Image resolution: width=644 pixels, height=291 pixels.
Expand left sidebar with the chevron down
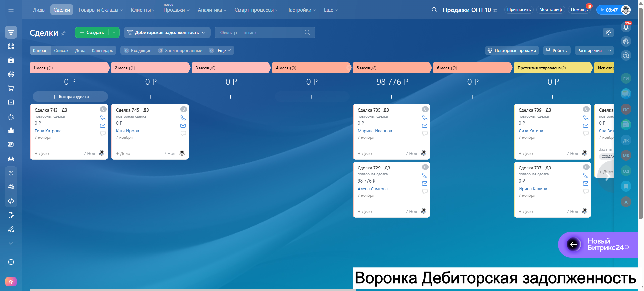11,243
